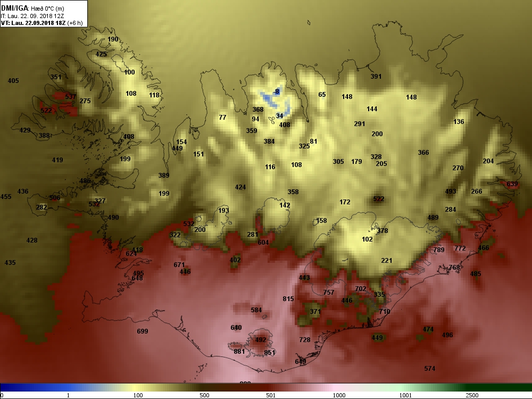Click the map value 204
The image size is (532, 399).
click(488, 161)
